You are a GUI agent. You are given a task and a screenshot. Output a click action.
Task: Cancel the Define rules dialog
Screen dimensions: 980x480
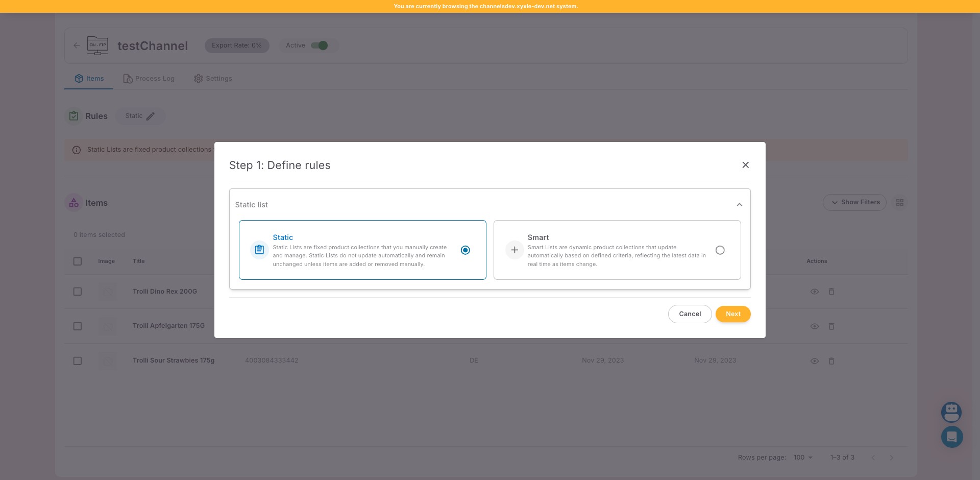coord(690,314)
